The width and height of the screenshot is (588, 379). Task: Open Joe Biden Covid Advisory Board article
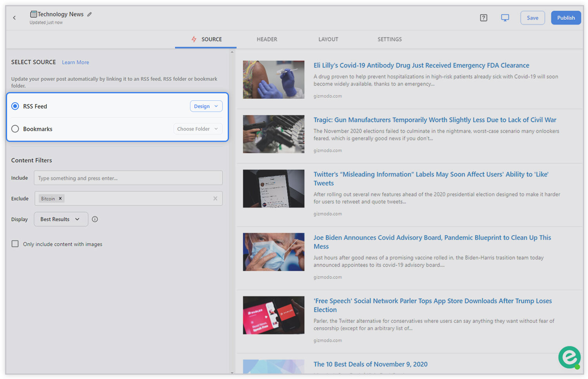(x=432, y=242)
